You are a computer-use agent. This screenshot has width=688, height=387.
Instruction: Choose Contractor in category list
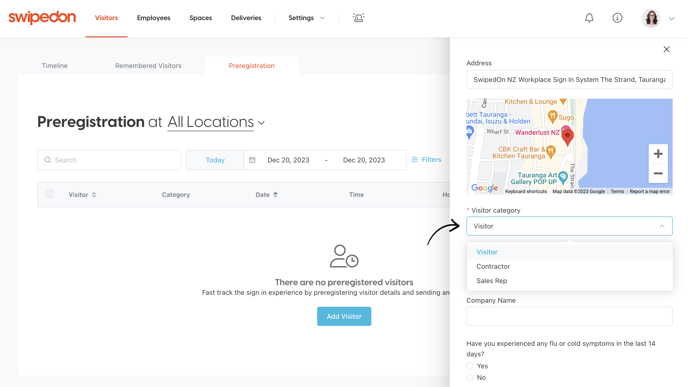[570, 266]
